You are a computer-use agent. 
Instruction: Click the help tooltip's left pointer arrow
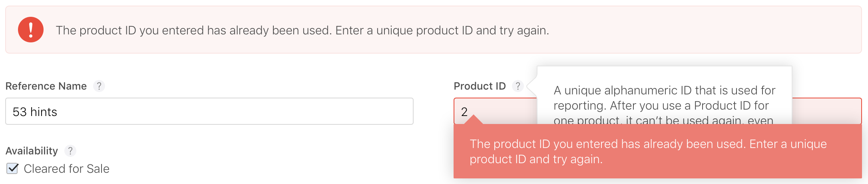click(532, 86)
